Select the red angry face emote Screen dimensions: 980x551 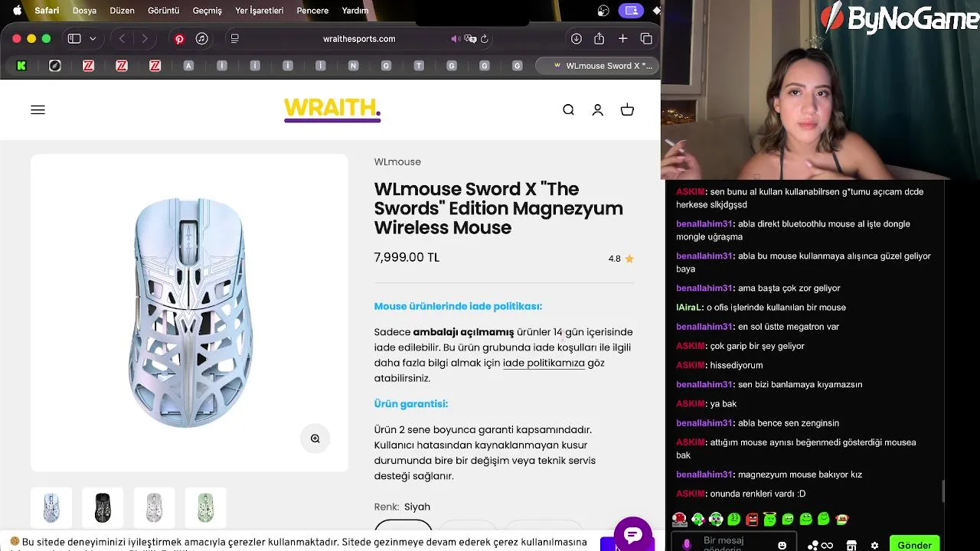tap(752, 520)
